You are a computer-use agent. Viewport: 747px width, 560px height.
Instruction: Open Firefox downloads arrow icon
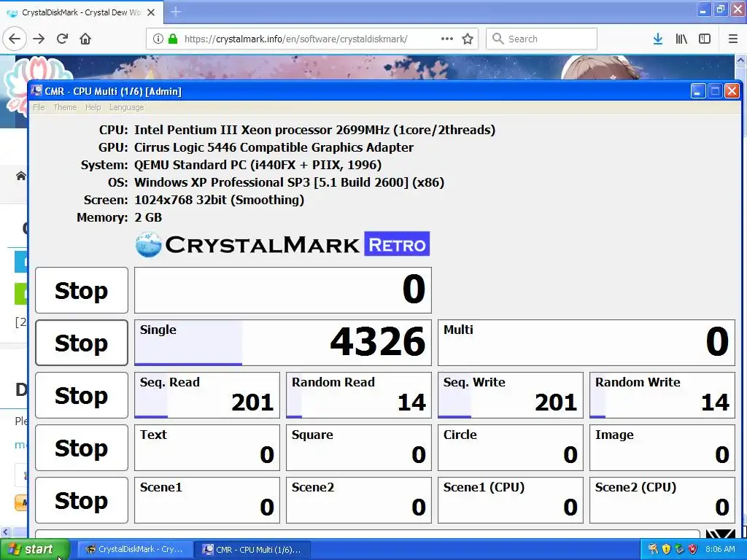(658, 39)
